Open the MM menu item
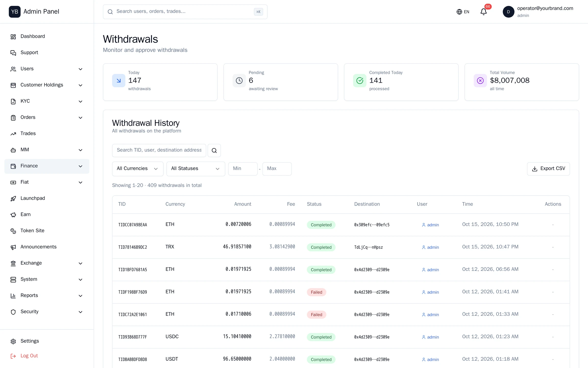The width and height of the screenshot is (588, 368). 47,150
